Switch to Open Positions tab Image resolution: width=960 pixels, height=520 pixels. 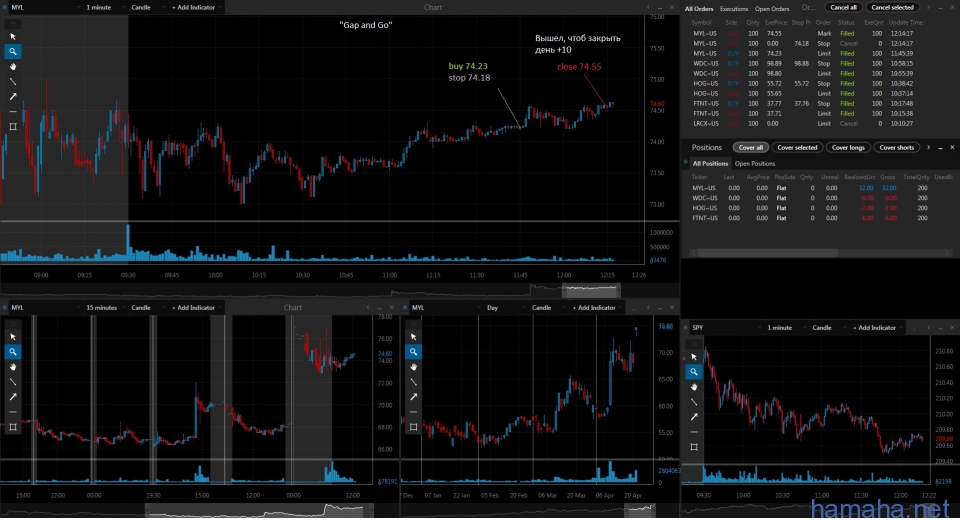[754, 164]
